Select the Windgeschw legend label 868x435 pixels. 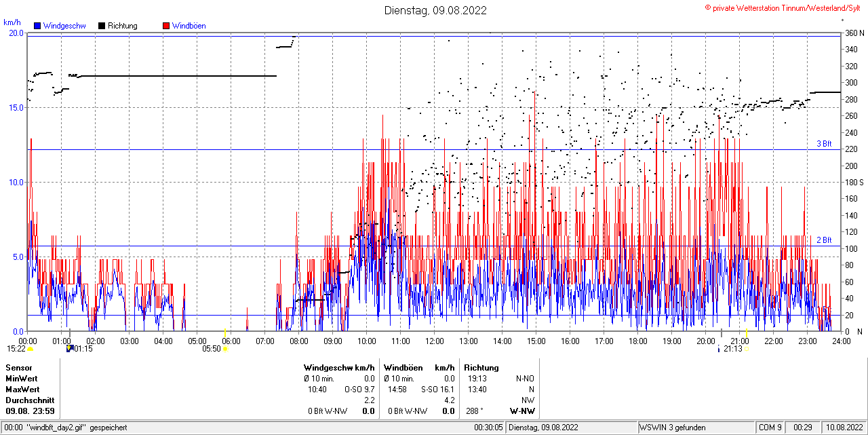(64, 26)
